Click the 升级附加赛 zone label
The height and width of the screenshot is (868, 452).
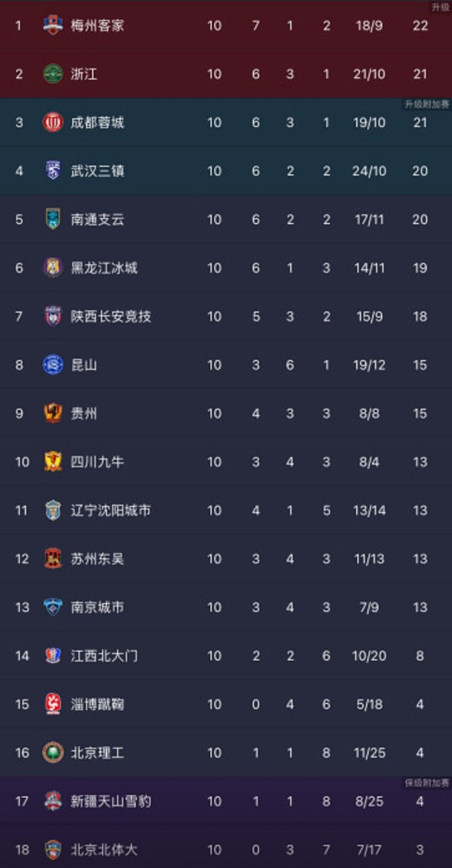pyautogui.click(x=426, y=105)
